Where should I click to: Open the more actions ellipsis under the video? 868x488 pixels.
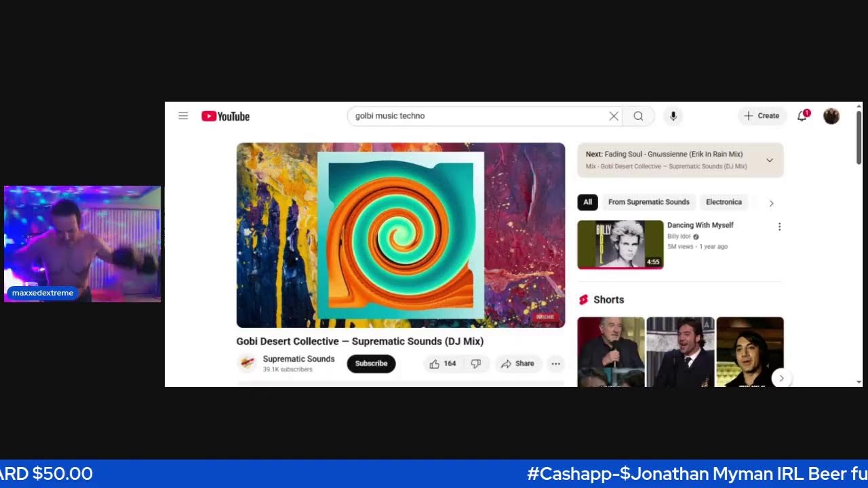point(555,364)
